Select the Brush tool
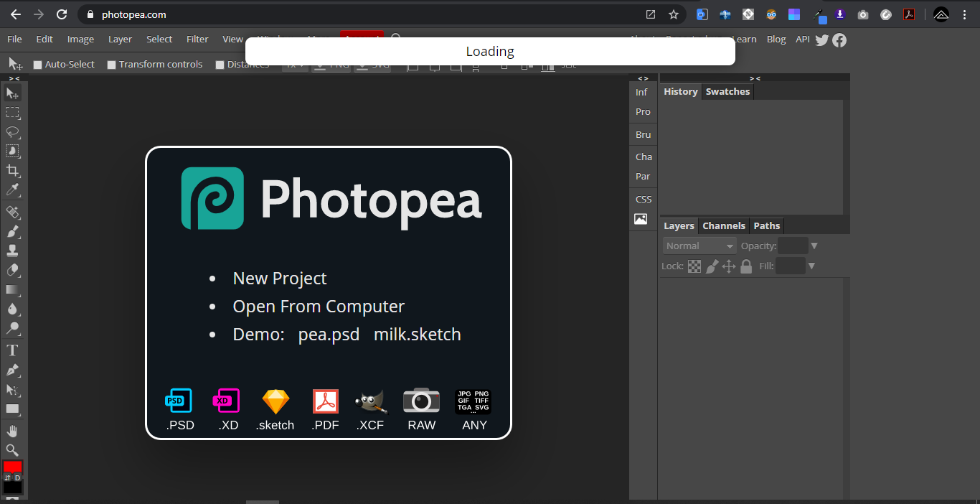The image size is (980, 504). (x=12, y=232)
